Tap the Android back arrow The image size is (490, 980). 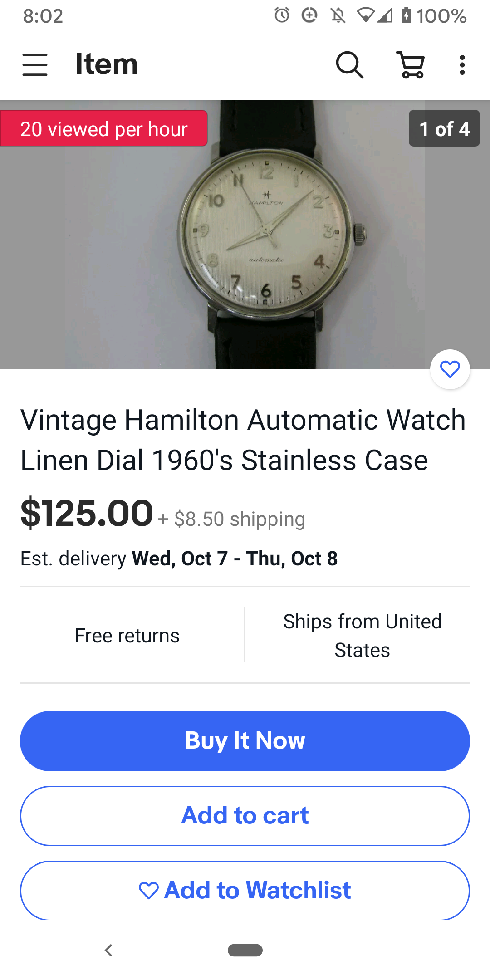[x=108, y=950]
